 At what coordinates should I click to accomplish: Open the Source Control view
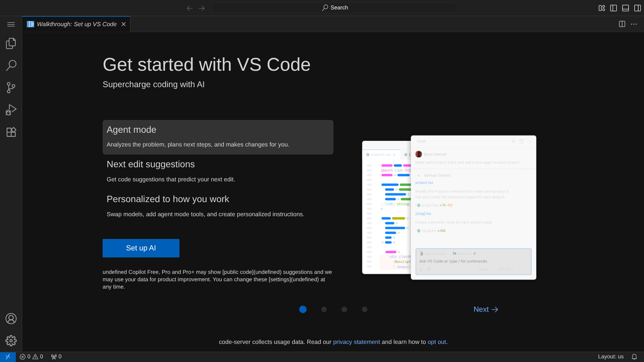11,87
